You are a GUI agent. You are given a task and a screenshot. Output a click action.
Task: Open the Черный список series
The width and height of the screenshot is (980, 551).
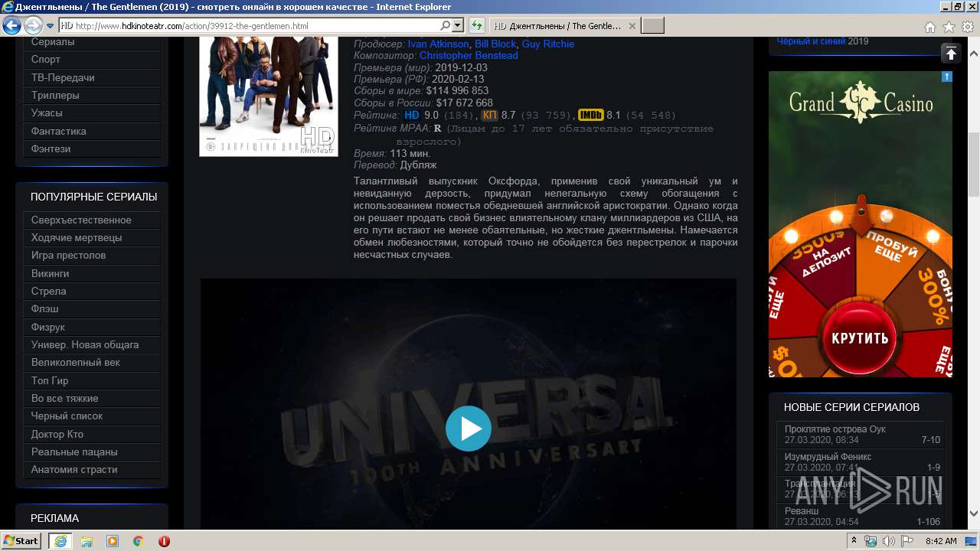92,416
